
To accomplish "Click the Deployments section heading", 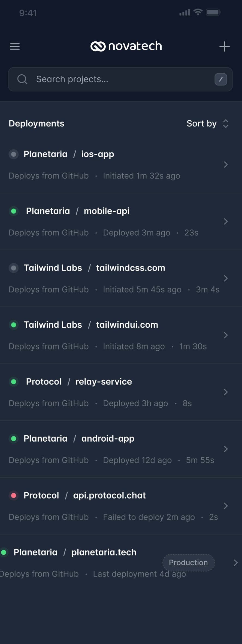I will pos(37,124).
